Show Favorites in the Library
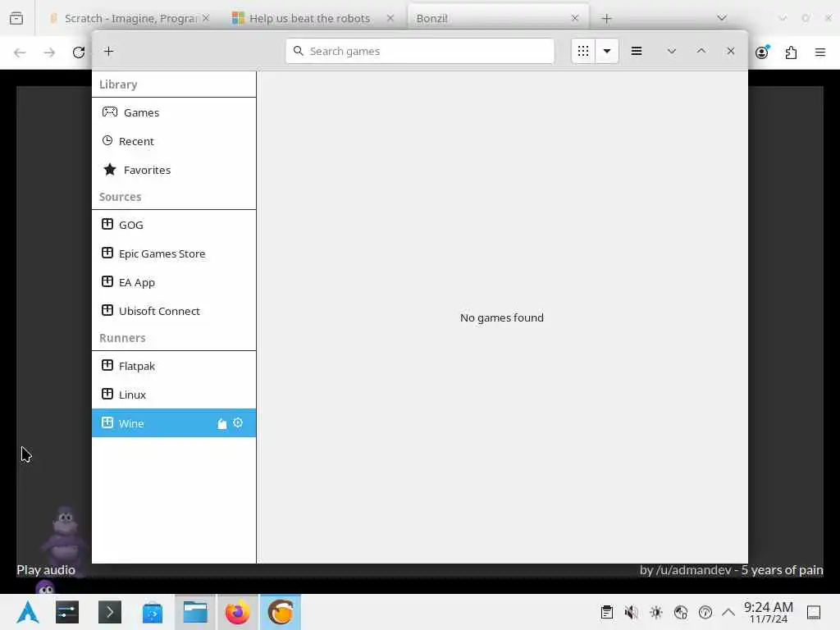The height and width of the screenshot is (630, 840). coord(174,170)
